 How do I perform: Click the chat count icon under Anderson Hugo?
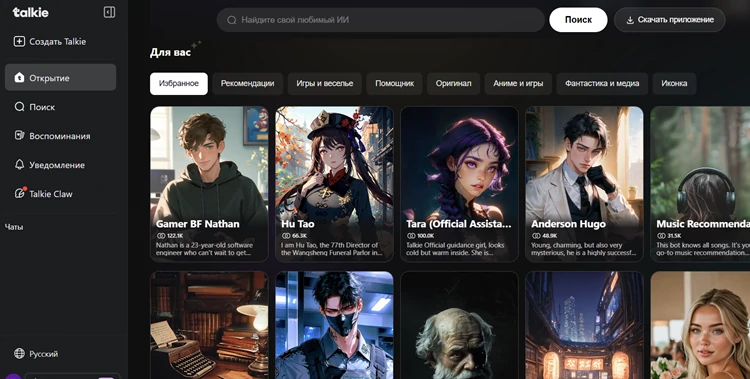coord(536,236)
